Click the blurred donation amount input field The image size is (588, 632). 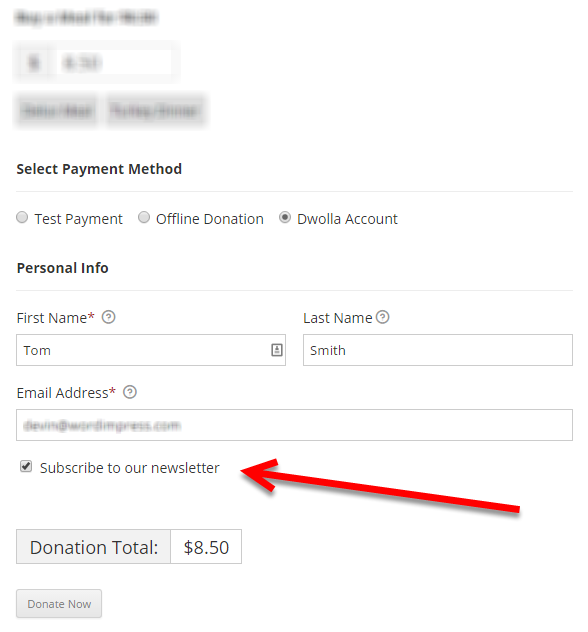pos(113,62)
